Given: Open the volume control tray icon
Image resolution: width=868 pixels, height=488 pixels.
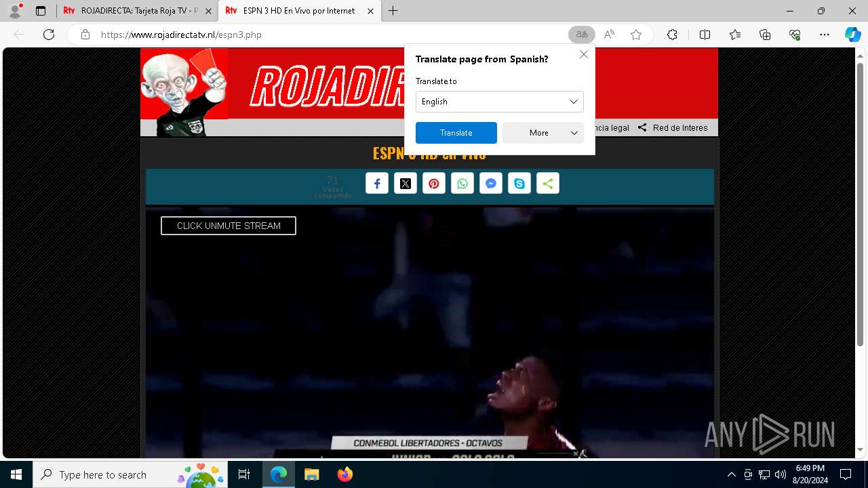Looking at the screenshot, I should tap(781, 474).
